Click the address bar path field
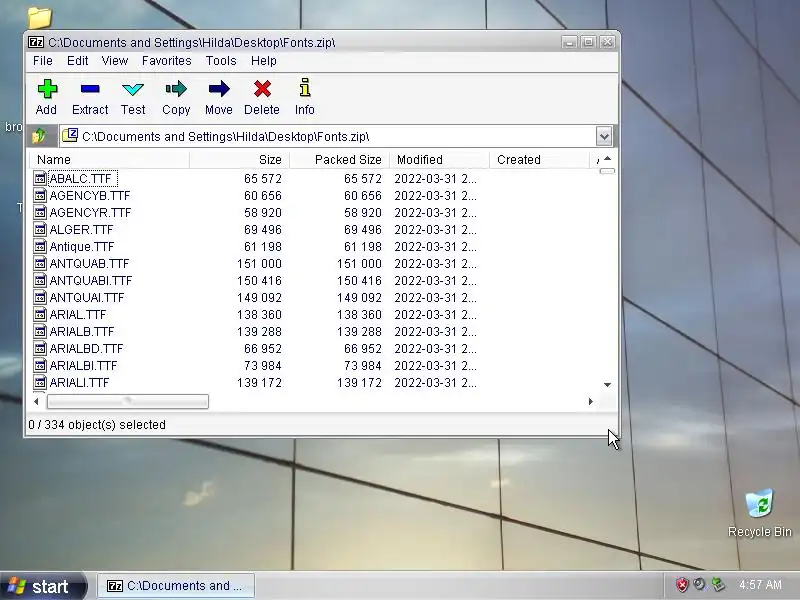 coord(328,136)
